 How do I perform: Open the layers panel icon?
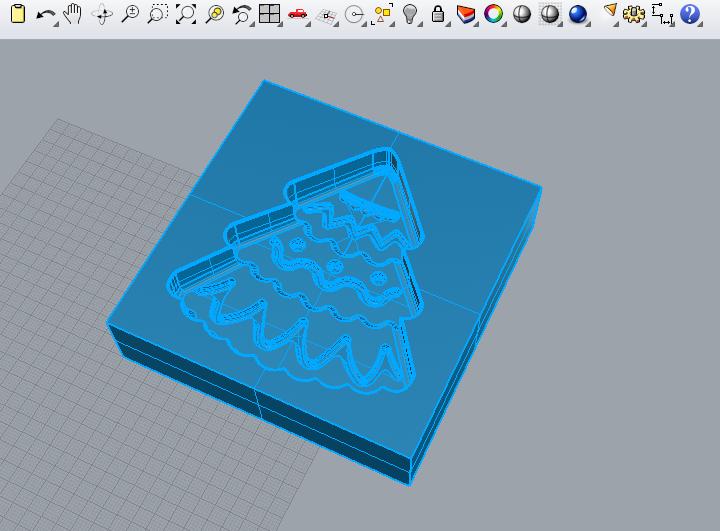coord(466,14)
